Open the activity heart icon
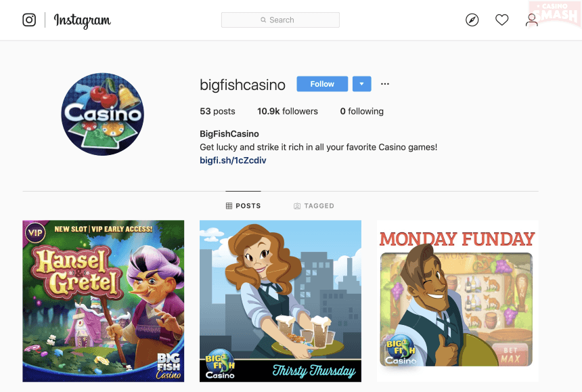This screenshot has width=582, height=392. (502, 20)
